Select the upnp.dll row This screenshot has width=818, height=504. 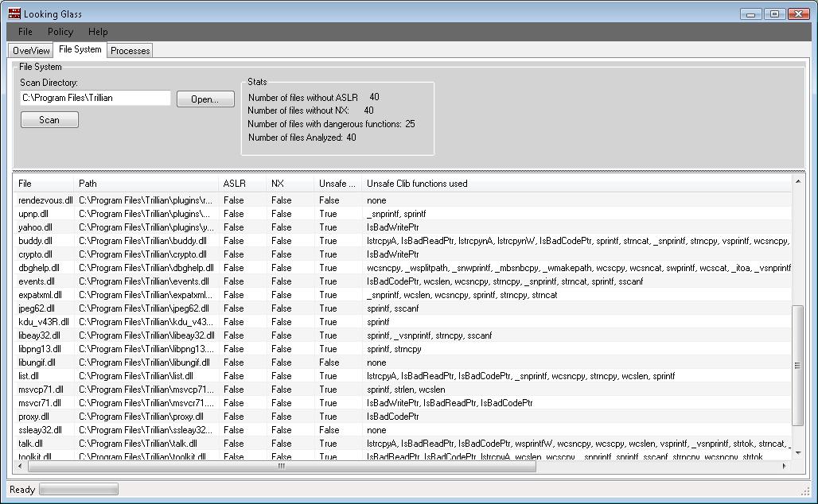[403, 214]
